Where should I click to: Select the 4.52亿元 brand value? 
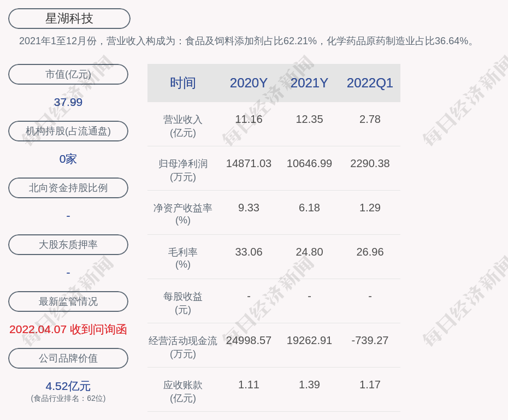(x=68, y=386)
